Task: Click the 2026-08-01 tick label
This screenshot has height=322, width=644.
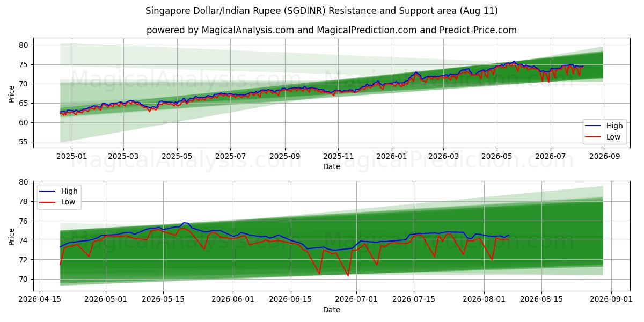Action: click(x=484, y=299)
